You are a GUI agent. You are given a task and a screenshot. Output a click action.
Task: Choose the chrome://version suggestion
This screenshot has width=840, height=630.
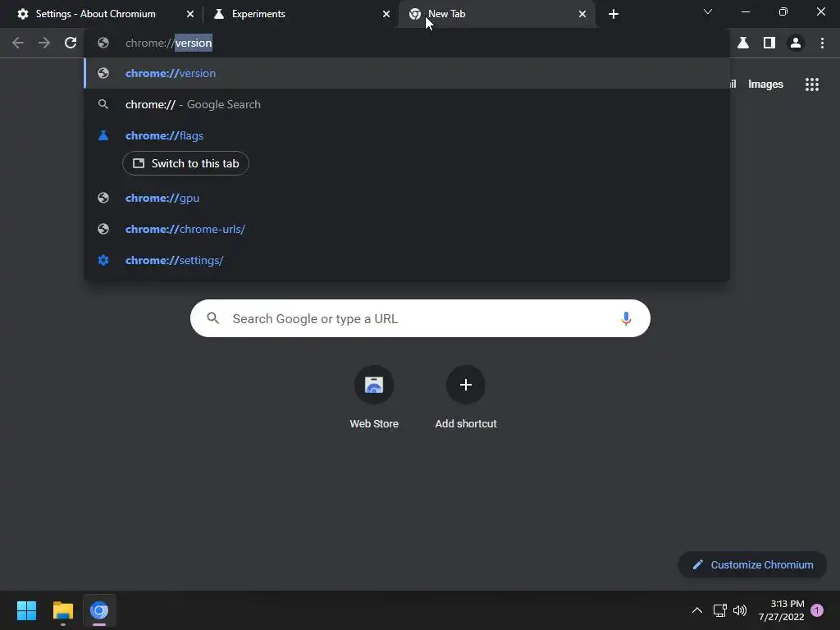coord(407,73)
